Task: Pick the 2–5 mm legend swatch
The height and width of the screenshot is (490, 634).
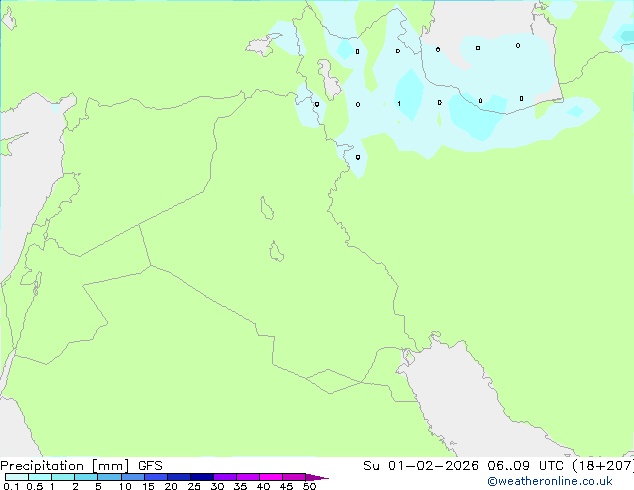Action: 86,477
